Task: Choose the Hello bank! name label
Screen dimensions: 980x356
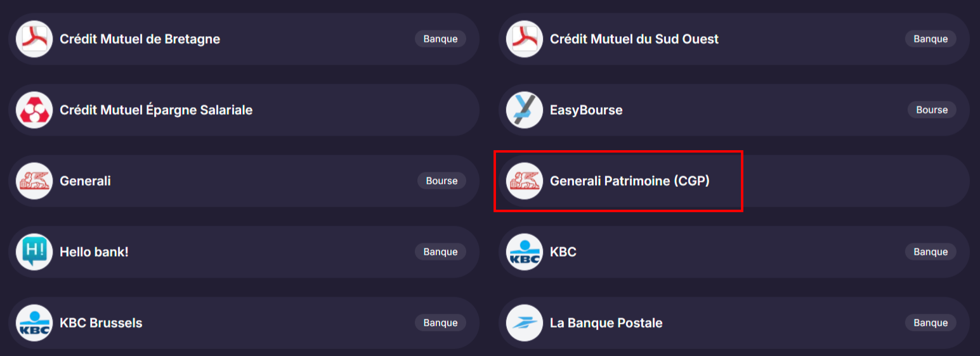Action: (x=94, y=252)
